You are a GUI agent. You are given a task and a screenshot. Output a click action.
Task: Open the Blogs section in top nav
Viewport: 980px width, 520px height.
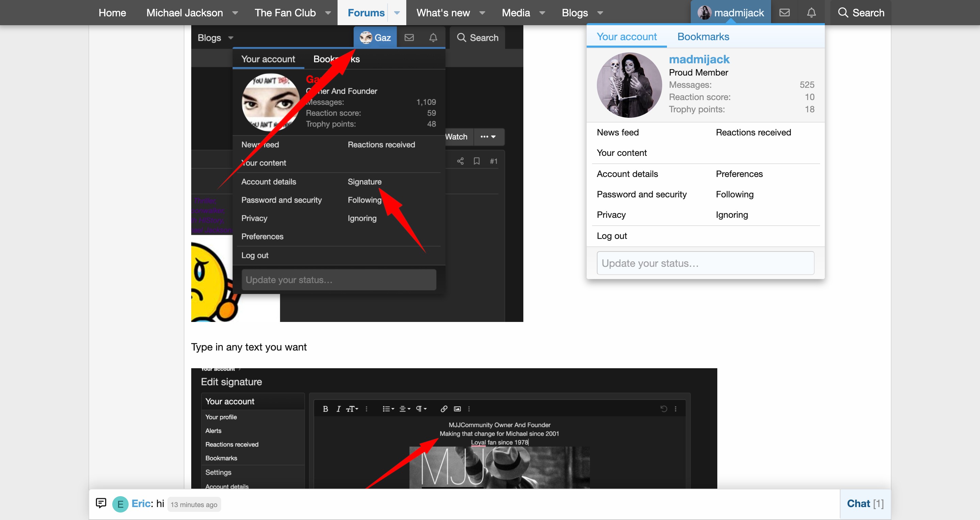click(574, 13)
